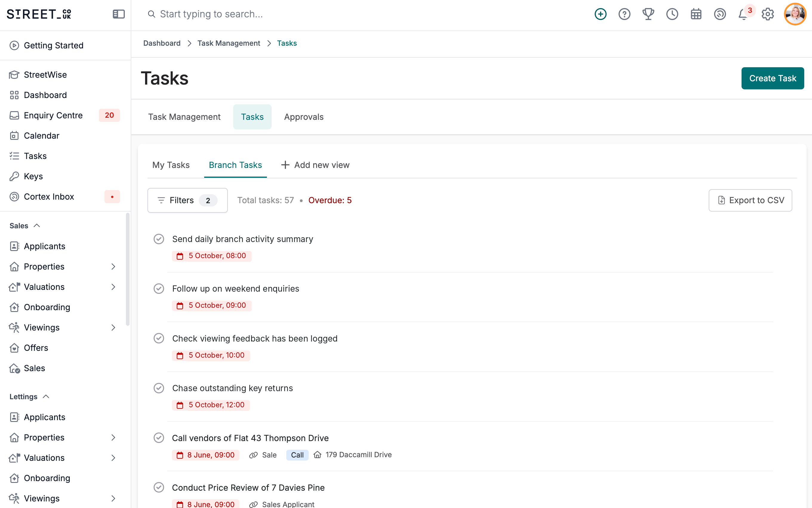Click the 5 October, 08:00 due date
The height and width of the screenshot is (508, 812).
(212, 256)
